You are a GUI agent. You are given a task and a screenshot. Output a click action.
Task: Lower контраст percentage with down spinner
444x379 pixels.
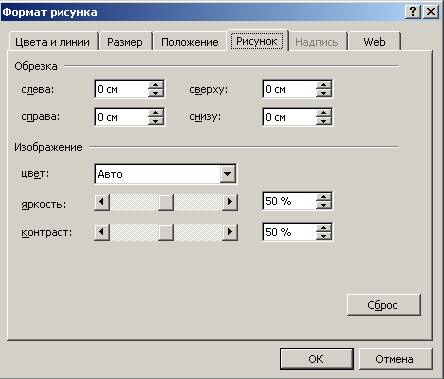[x=323, y=236]
